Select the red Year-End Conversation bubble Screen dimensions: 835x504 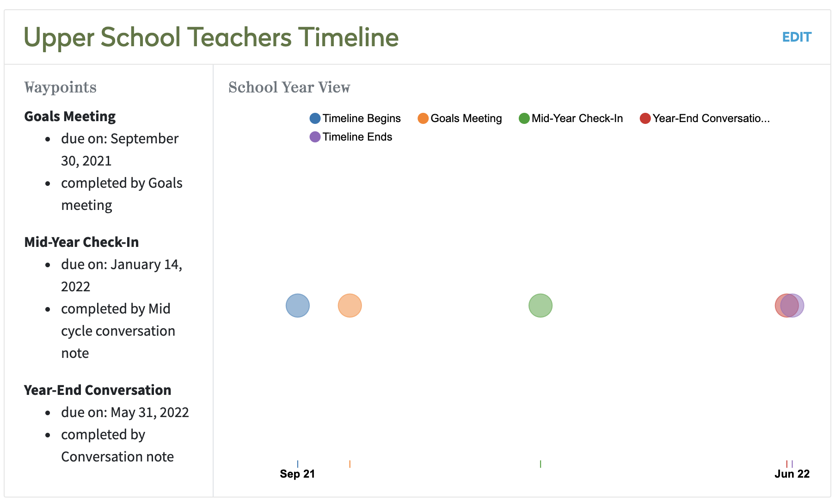click(779, 306)
